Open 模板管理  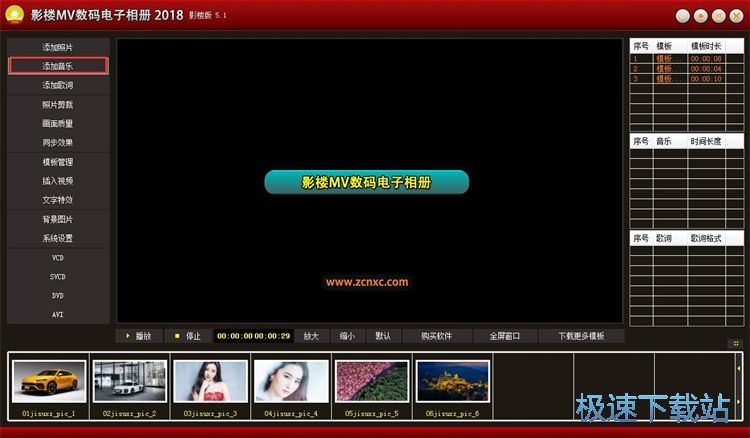coord(58,162)
